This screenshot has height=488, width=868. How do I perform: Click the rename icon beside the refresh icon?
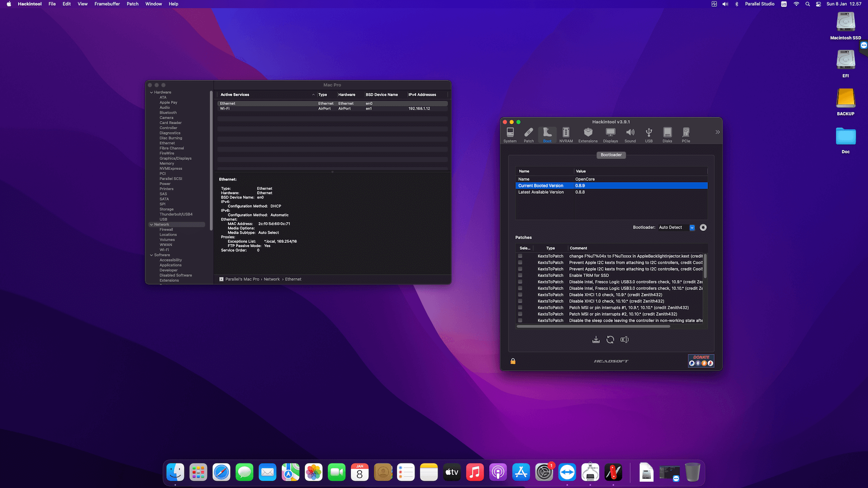624,339
